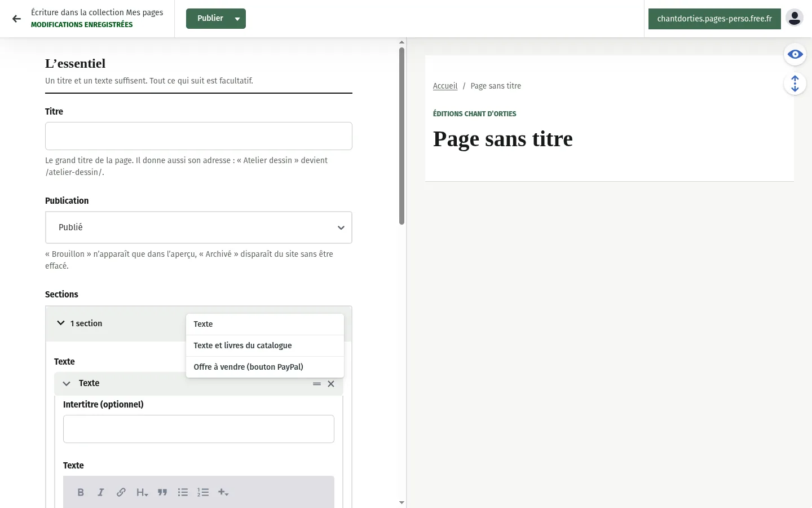Apply bold formatting in text toolbar

[x=81, y=492]
